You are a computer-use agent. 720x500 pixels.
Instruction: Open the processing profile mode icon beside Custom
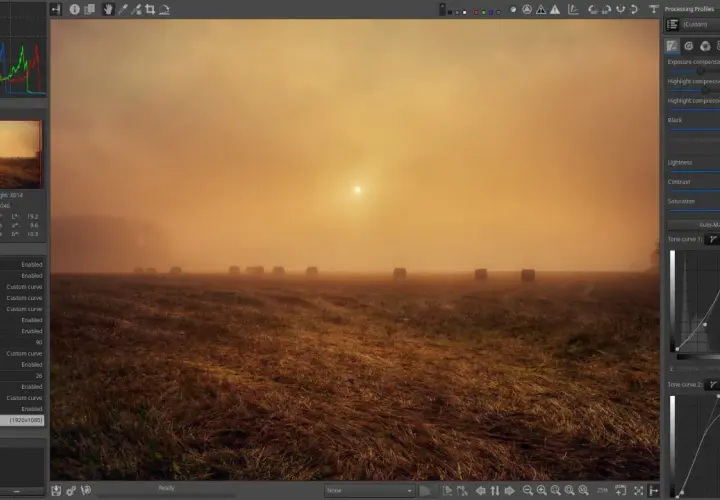672,24
